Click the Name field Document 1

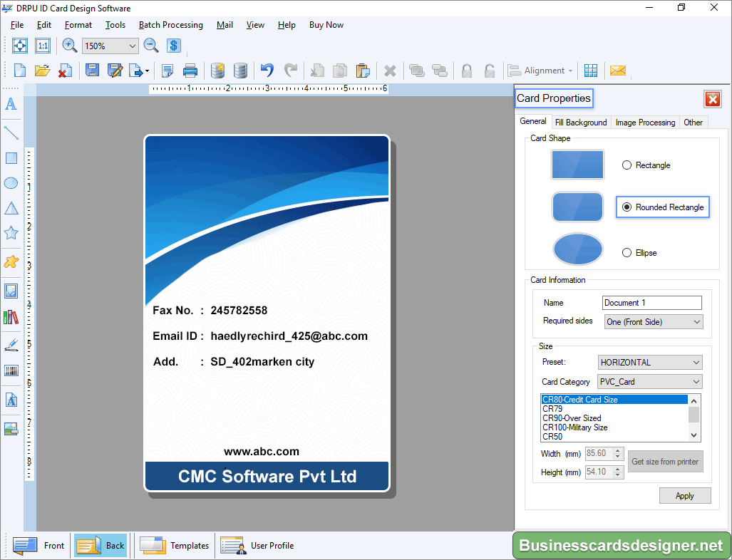651,303
